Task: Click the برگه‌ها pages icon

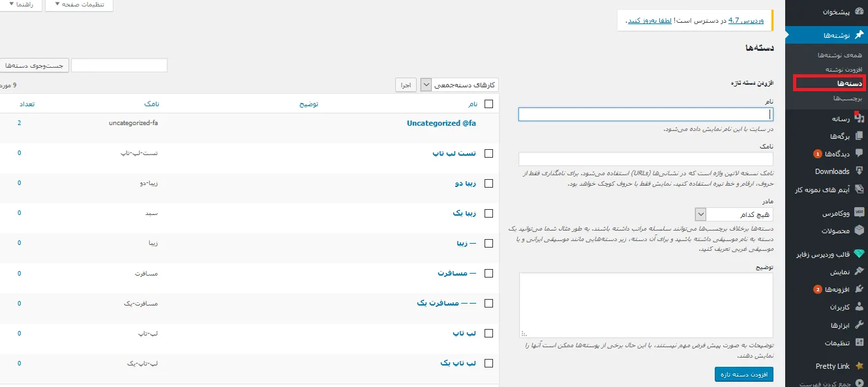Action: pyautogui.click(x=859, y=136)
